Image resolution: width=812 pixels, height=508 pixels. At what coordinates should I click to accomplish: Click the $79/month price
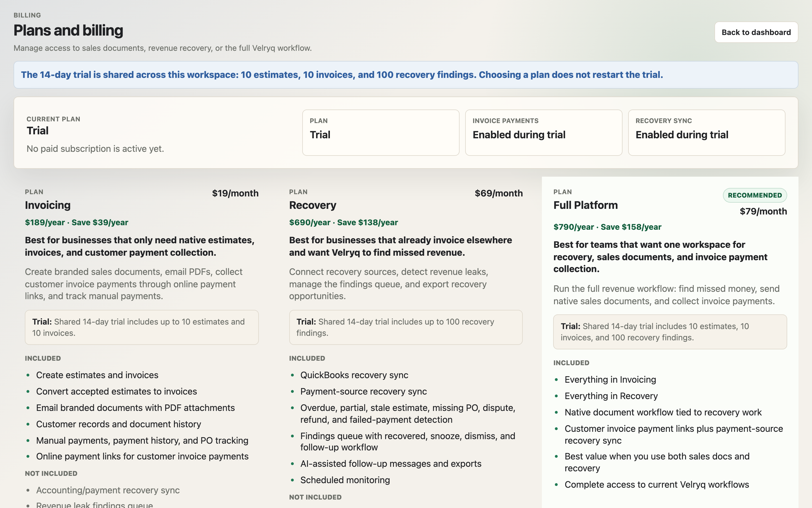click(x=763, y=211)
